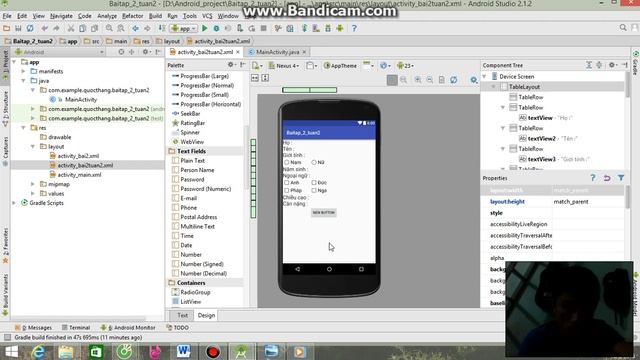Expand the mipmap folder
This screenshot has height=360, width=640.
pos(33,184)
